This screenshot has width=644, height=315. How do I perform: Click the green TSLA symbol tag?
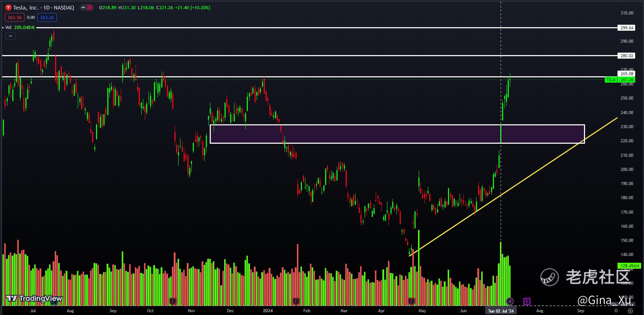[610, 80]
